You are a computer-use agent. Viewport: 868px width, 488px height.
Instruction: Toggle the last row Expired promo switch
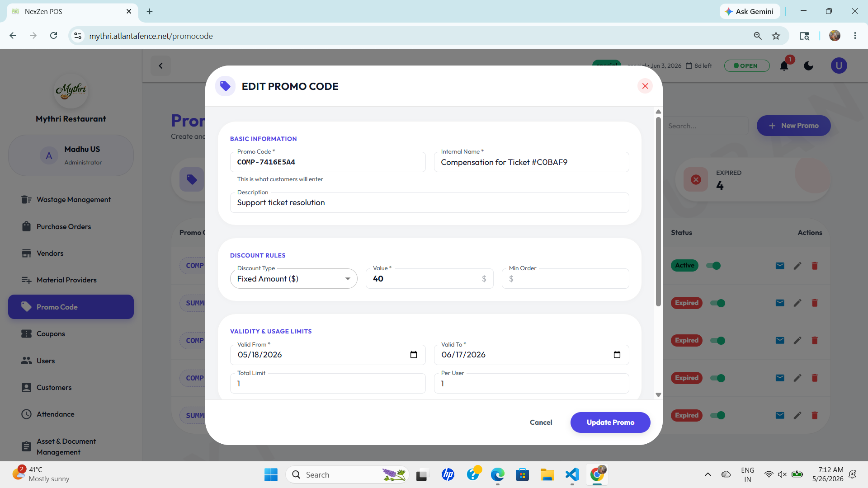click(x=717, y=415)
